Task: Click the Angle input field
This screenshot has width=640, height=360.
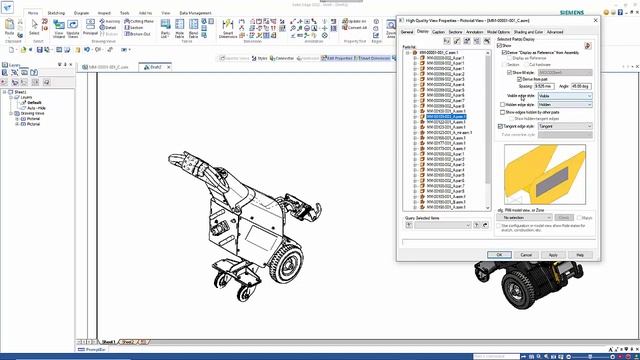Action: click(581, 87)
